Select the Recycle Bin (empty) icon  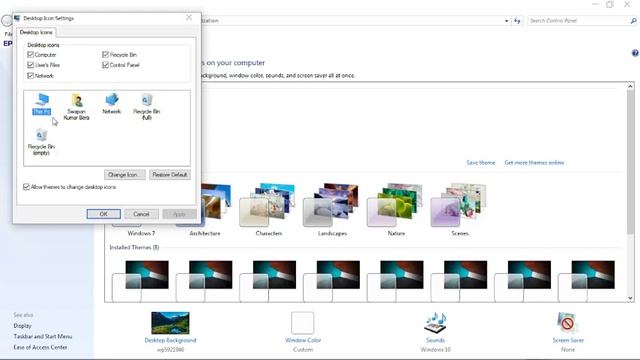point(41,142)
